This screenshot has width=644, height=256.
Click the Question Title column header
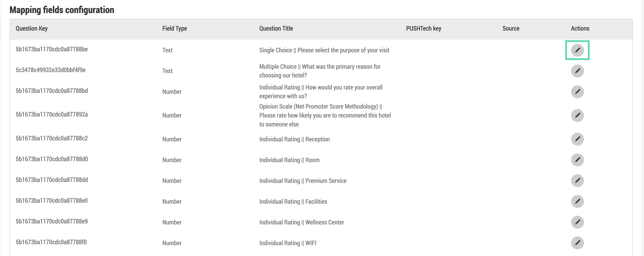[x=276, y=28]
